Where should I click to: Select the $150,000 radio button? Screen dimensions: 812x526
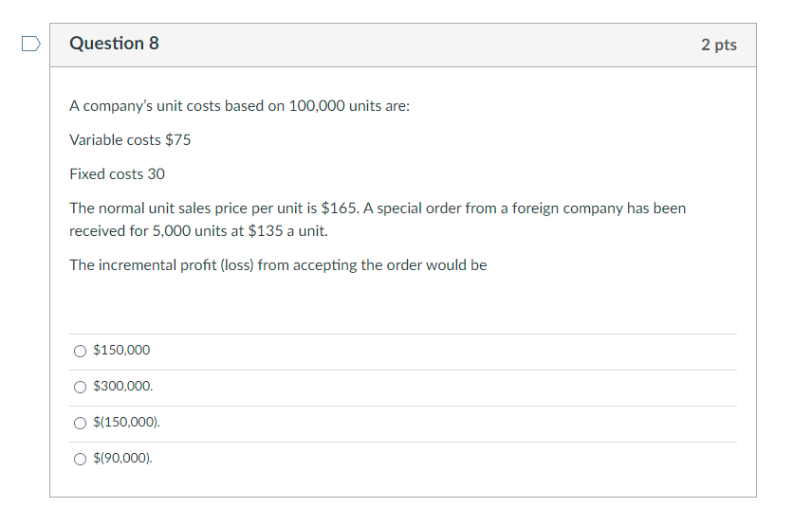pos(80,351)
